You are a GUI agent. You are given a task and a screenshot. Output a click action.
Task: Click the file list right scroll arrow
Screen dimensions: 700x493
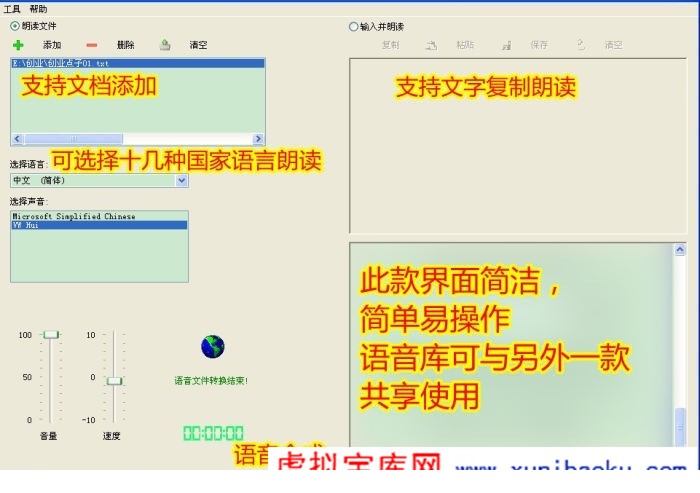[x=258, y=139]
